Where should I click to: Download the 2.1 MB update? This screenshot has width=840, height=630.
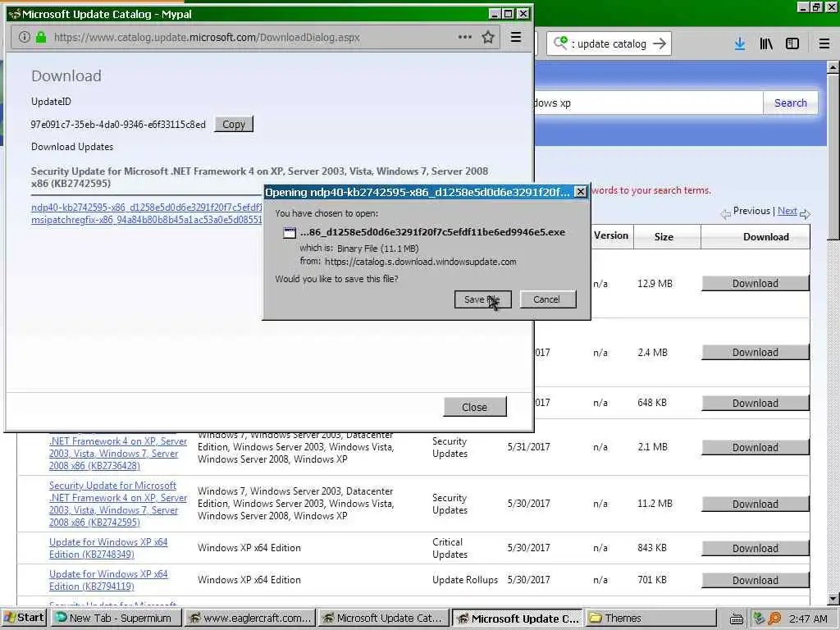click(756, 447)
